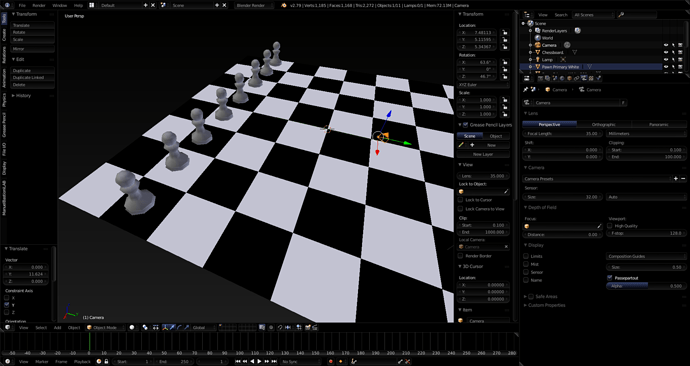Click the Duplicate Linked button
Viewport: 690px width, 366px height.
[x=33, y=77]
